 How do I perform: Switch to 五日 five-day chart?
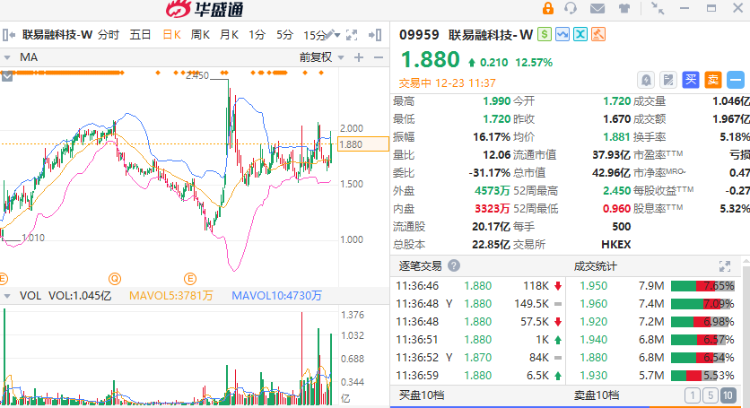140,35
